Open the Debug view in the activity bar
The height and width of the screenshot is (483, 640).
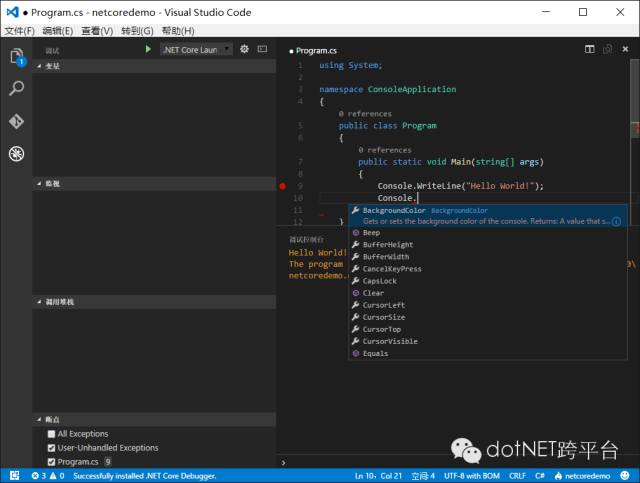[16, 154]
